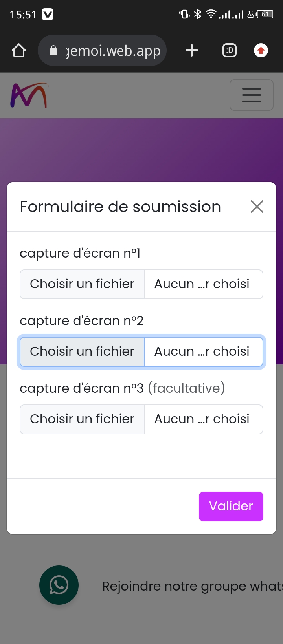The height and width of the screenshot is (644, 283).
Task: Close the Formulaire de soumission dialog
Action: 257,207
